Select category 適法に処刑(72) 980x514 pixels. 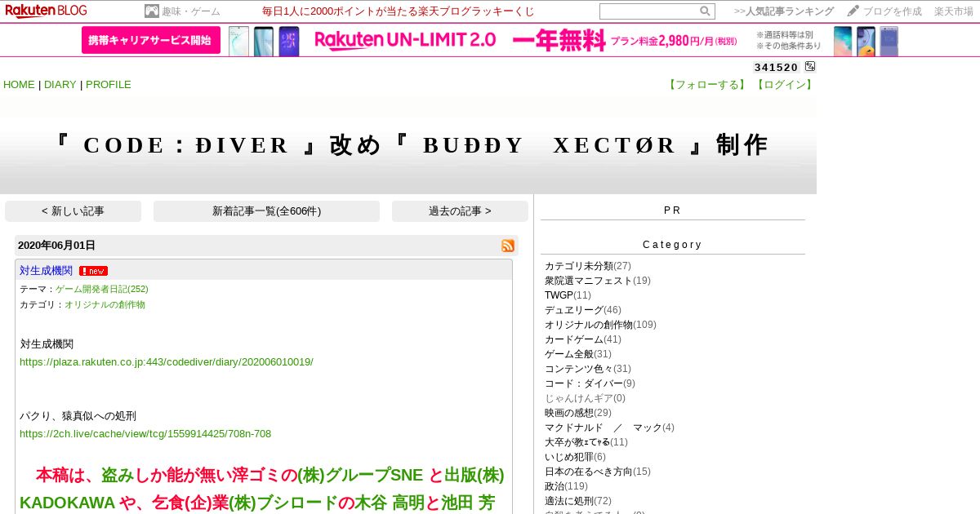[577, 501]
